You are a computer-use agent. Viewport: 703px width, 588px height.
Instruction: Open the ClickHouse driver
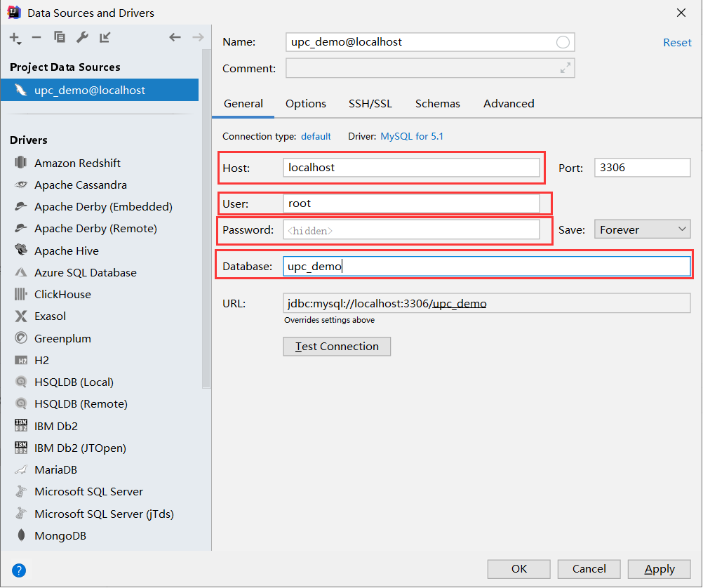tap(62, 295)
